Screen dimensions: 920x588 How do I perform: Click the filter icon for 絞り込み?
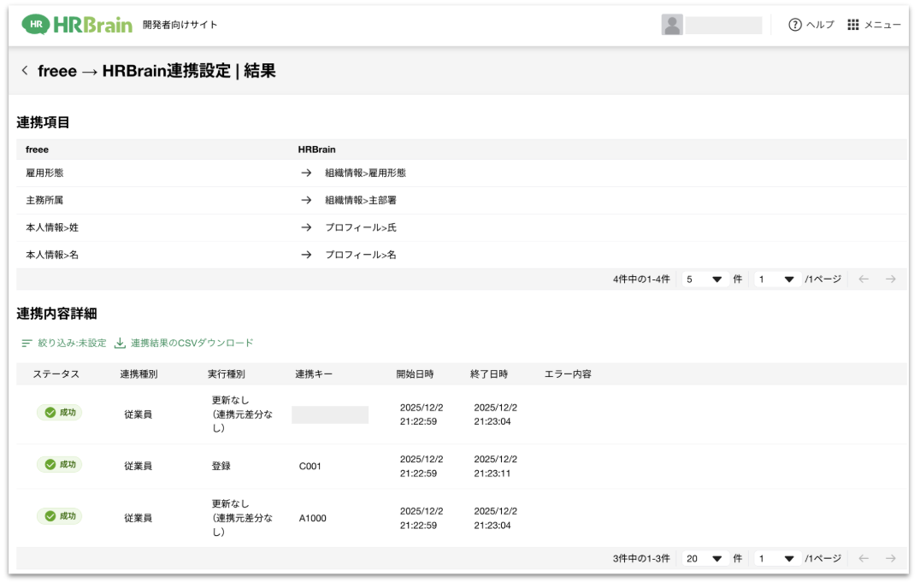[x=27, y=343]
